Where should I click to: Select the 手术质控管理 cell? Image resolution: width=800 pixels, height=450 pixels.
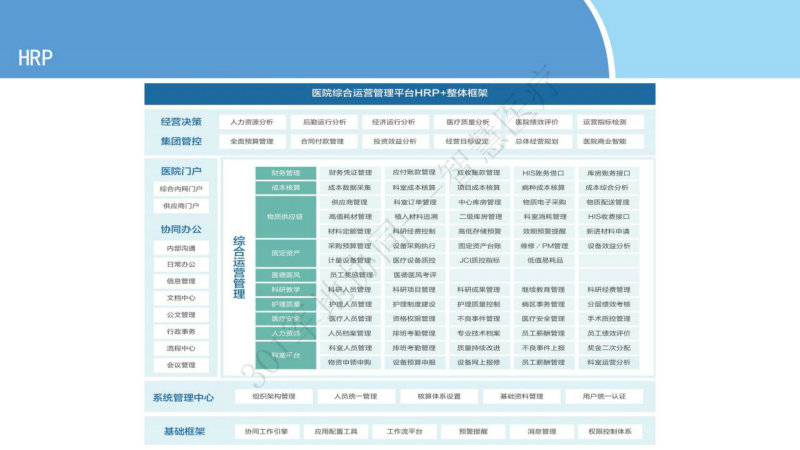pos(608,319)
